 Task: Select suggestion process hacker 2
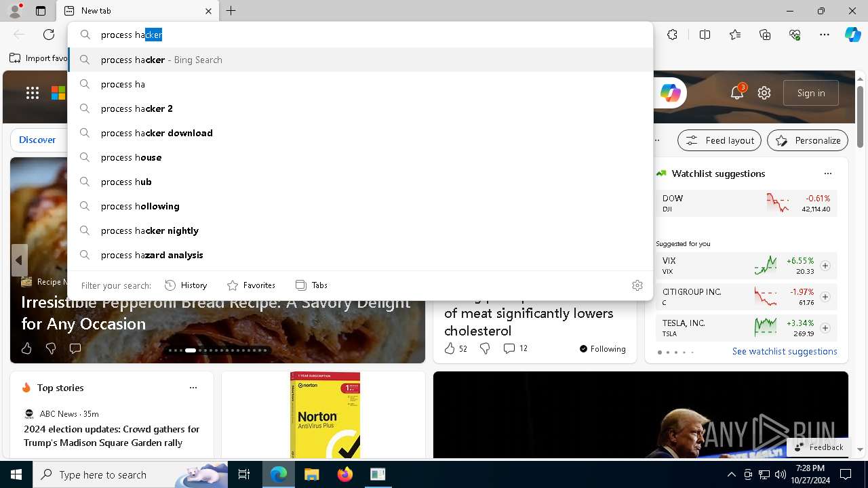[361, 108]
